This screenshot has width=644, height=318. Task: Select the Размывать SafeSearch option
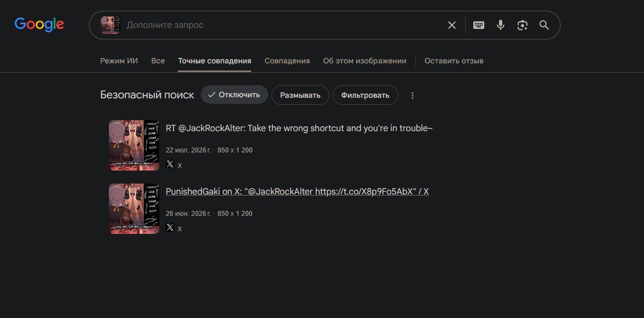click(x=300, y=95)
